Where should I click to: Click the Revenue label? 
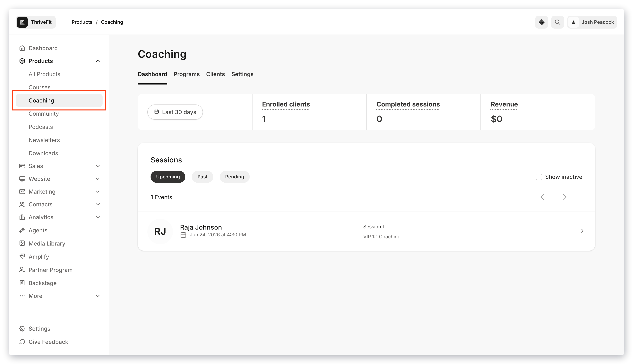coord(504,104)
